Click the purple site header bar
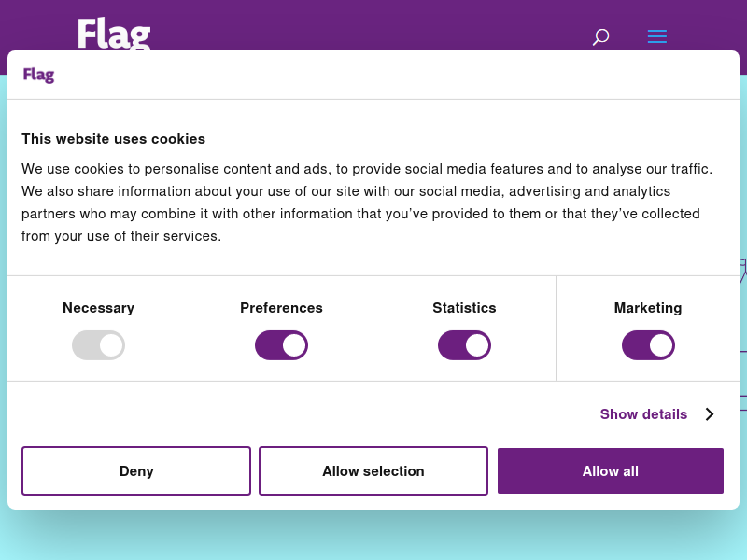 pos(373,25)
